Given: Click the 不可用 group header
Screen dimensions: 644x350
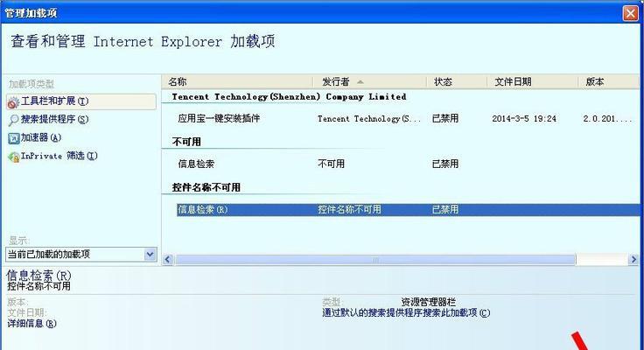Looking at the screenshot, I should 186,142.
